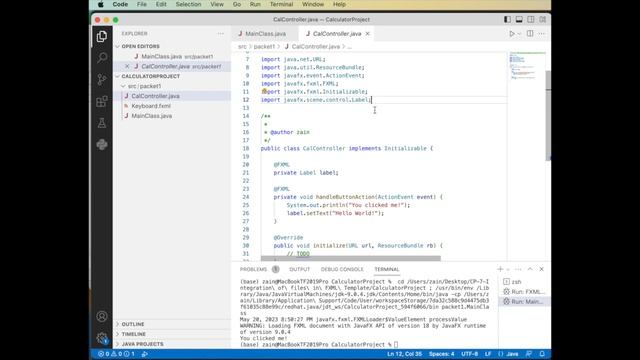Split the editor to the right
This screenshot has width=640, height=360.
530,33
